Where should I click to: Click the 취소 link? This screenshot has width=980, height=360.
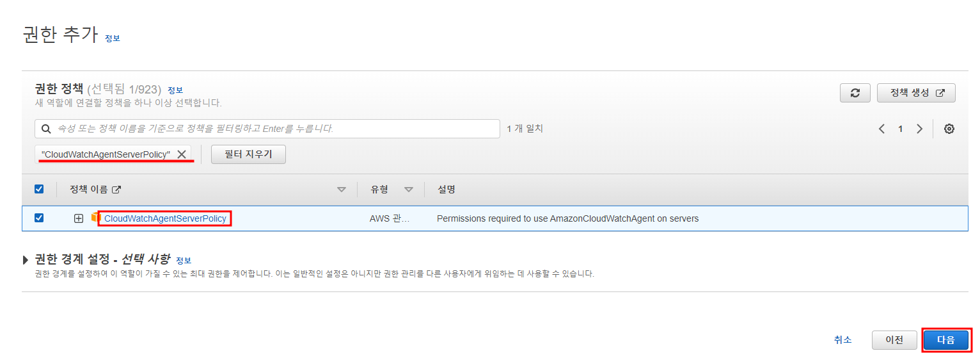point(842,340)
